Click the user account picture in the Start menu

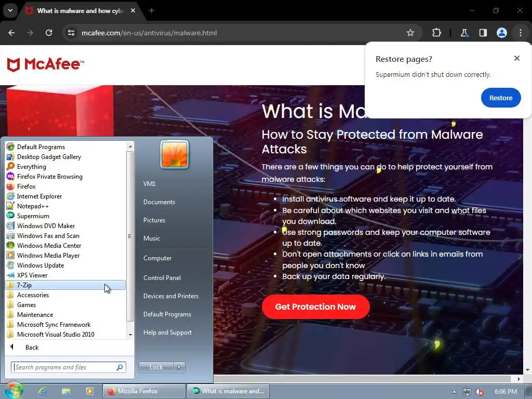175,154
